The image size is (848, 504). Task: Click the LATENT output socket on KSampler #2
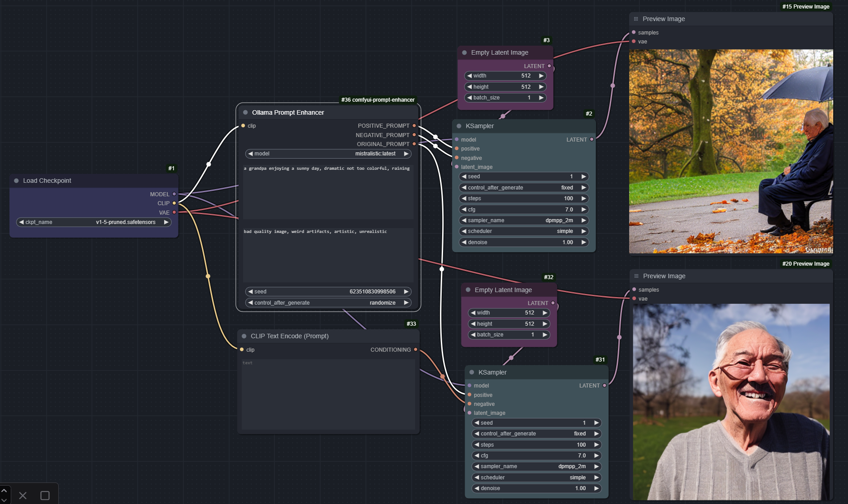click(x=592, y=139)
